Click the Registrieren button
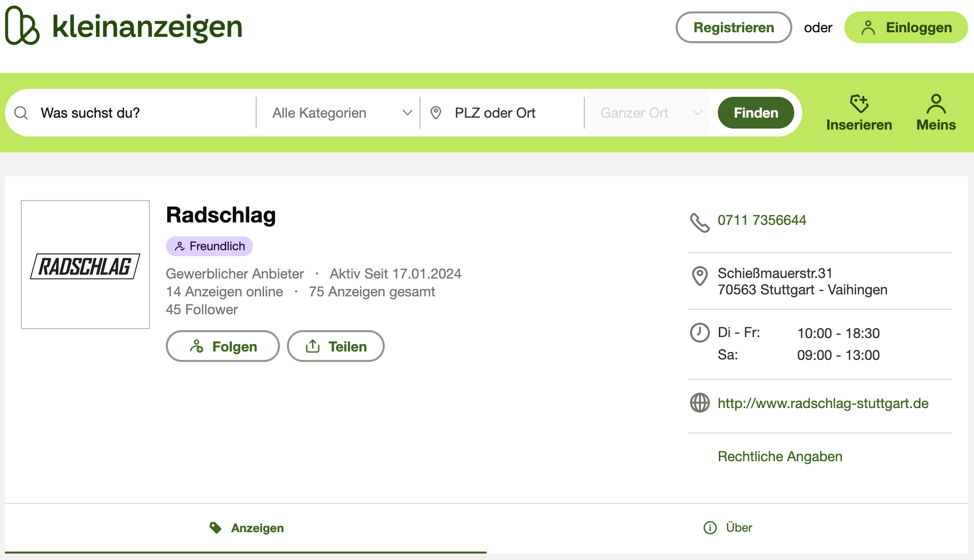 (x=733, y=27)
